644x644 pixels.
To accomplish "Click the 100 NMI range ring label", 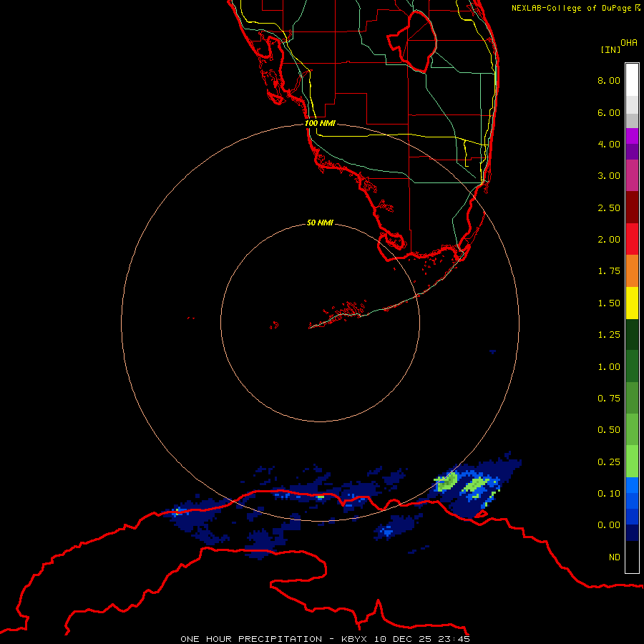I will (320, 123).
